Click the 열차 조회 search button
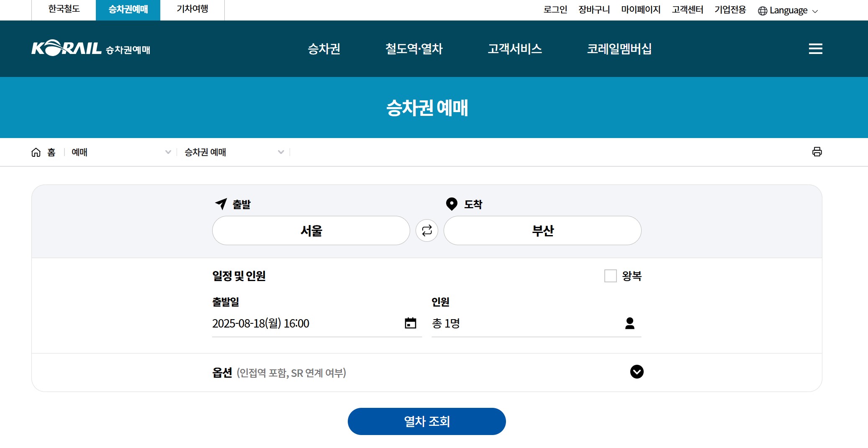The height and width of the screenshot is (448, 868). [x=427, y=421]
